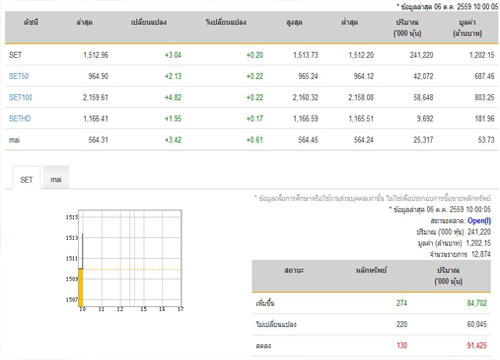Click the 274 advancing securities count
Viewport: 500px width, 360px height.
tap(402, 303)
